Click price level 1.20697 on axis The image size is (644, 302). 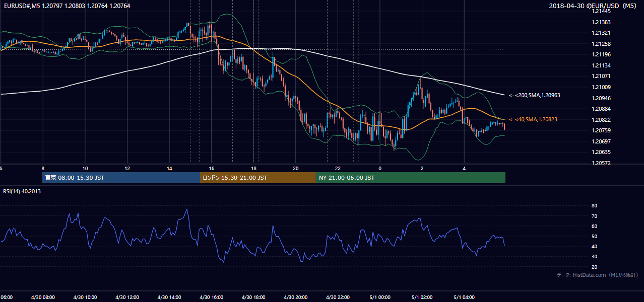(x=602, y=141)
